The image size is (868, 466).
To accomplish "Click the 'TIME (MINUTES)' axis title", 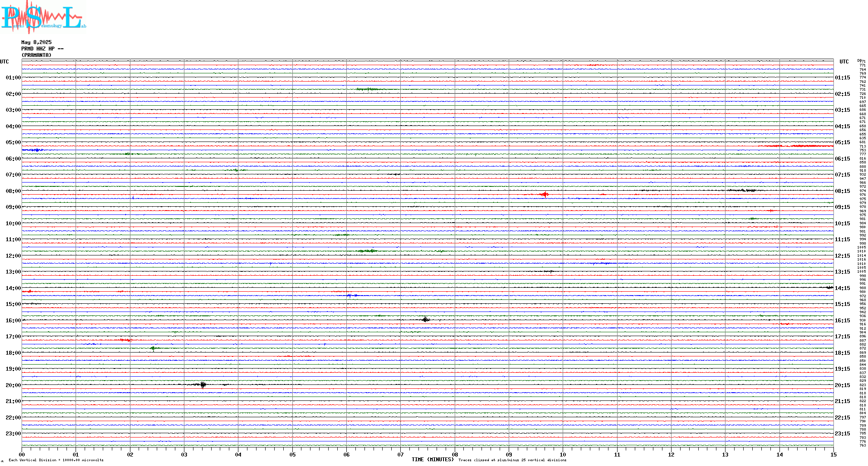I will pos(433,460).
